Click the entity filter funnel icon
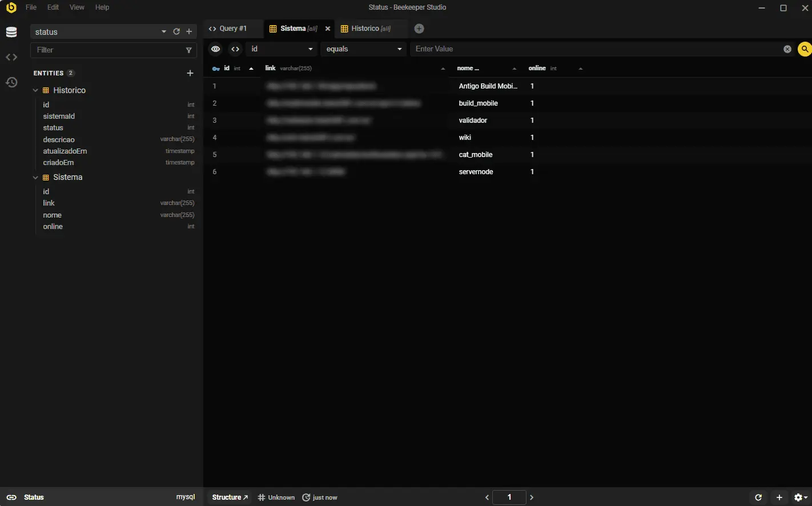 tap(189, 50)
